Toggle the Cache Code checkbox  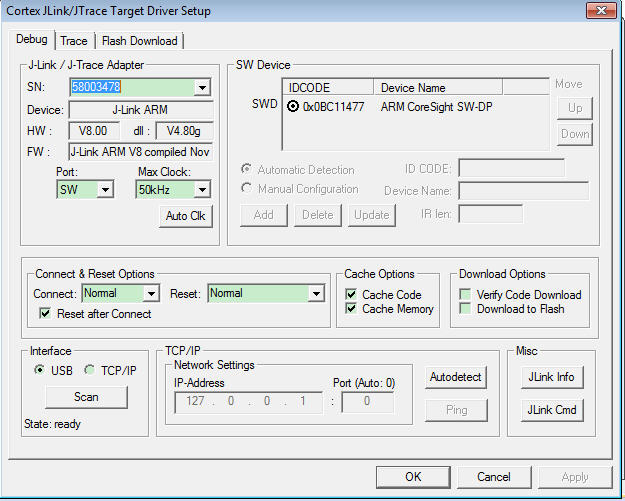click(351, 294)
